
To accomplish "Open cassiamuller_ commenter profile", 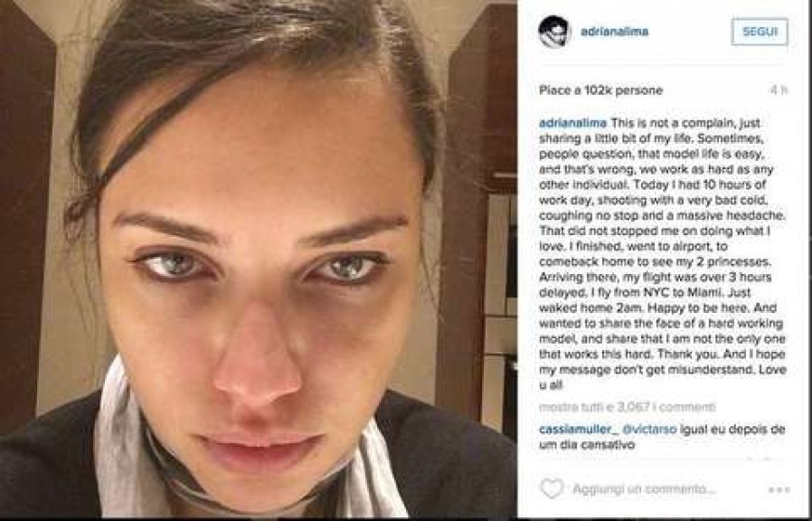I will click(579, 430).
